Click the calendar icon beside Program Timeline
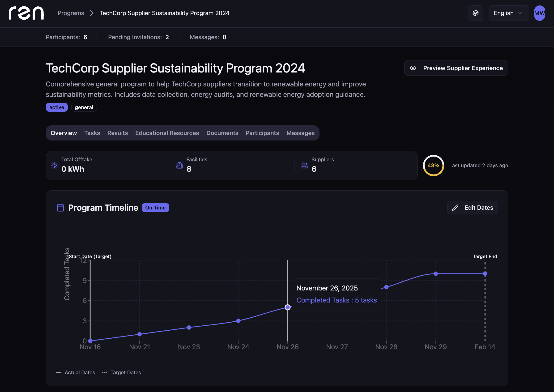Image resolution: width=554 pixels, height=392 pixels. click(60, 208)
